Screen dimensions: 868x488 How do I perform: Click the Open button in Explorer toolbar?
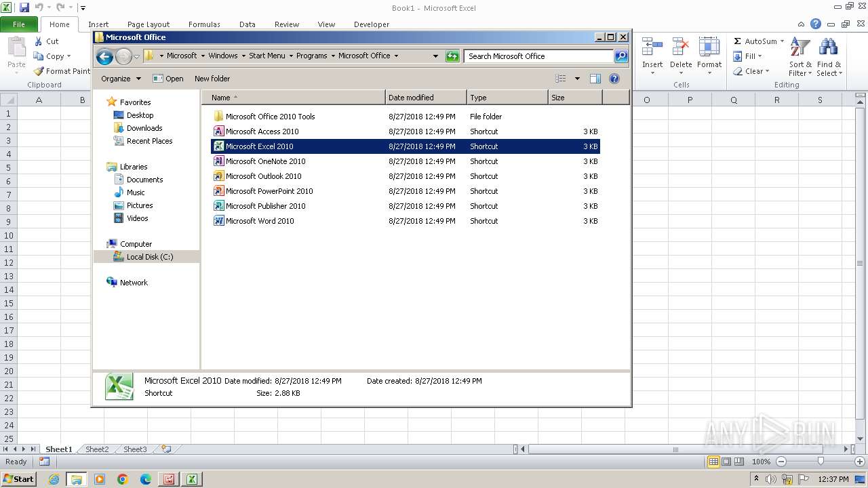coord(168,79)
